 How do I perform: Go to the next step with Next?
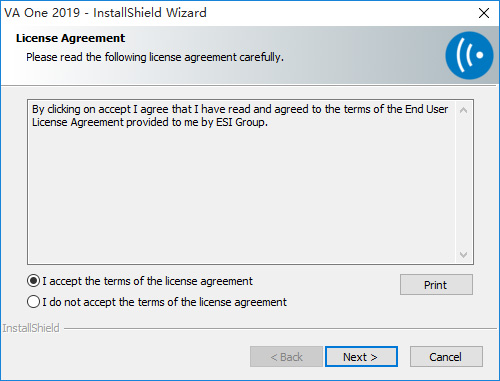[x=361, y=357]
